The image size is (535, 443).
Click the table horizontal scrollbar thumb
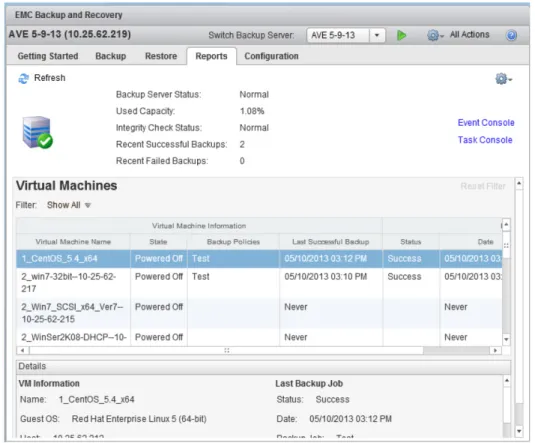click(x=227, y=351)
